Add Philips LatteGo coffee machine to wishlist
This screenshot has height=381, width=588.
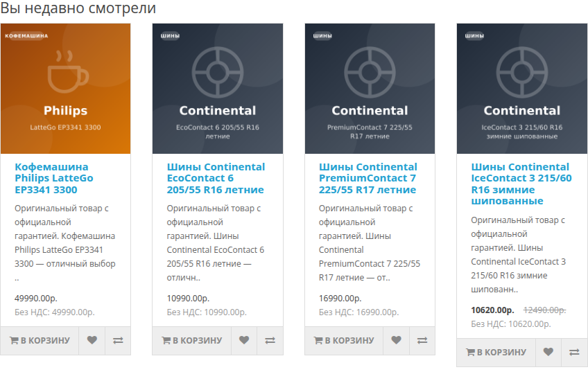click(92, 341)
